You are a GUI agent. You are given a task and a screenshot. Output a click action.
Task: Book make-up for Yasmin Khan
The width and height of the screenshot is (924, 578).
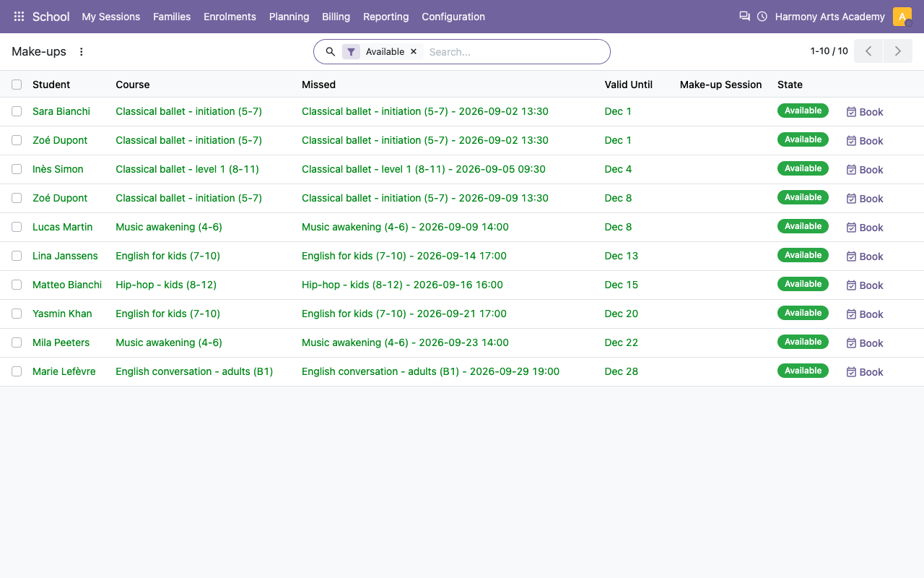tap(865, 314)
